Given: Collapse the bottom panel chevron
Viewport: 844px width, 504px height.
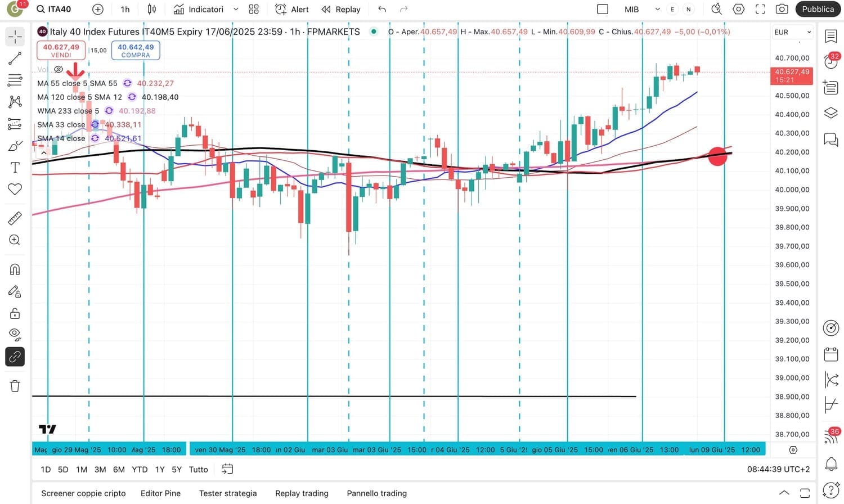Looking at the screenshot, I should pos(784,493).
